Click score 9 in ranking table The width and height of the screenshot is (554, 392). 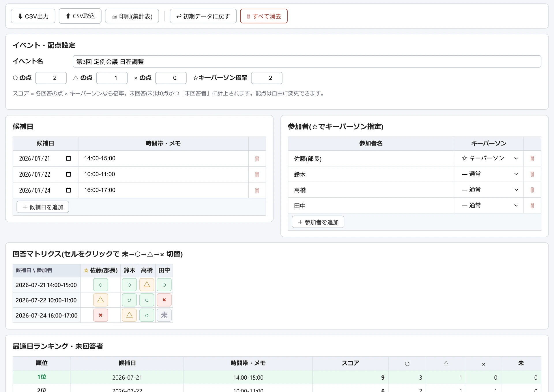pos(383,377)
